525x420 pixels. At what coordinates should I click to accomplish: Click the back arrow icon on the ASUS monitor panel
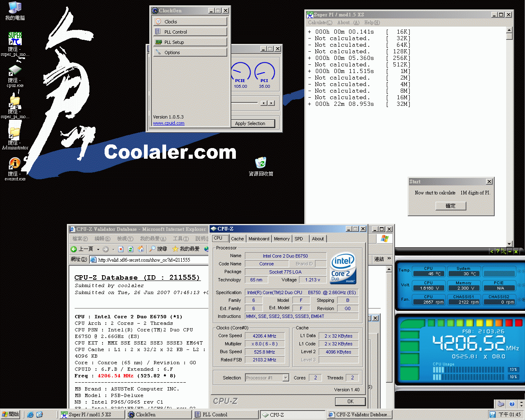tap(492, 251)
